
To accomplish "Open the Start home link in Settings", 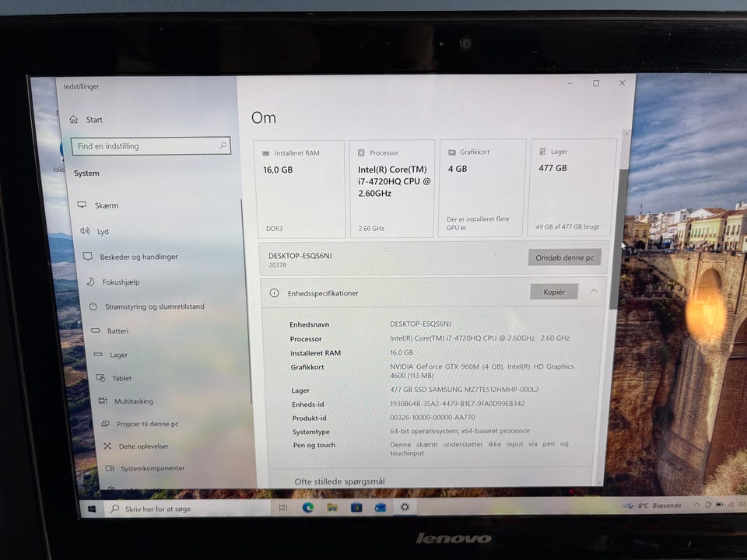I will point(86,120).
